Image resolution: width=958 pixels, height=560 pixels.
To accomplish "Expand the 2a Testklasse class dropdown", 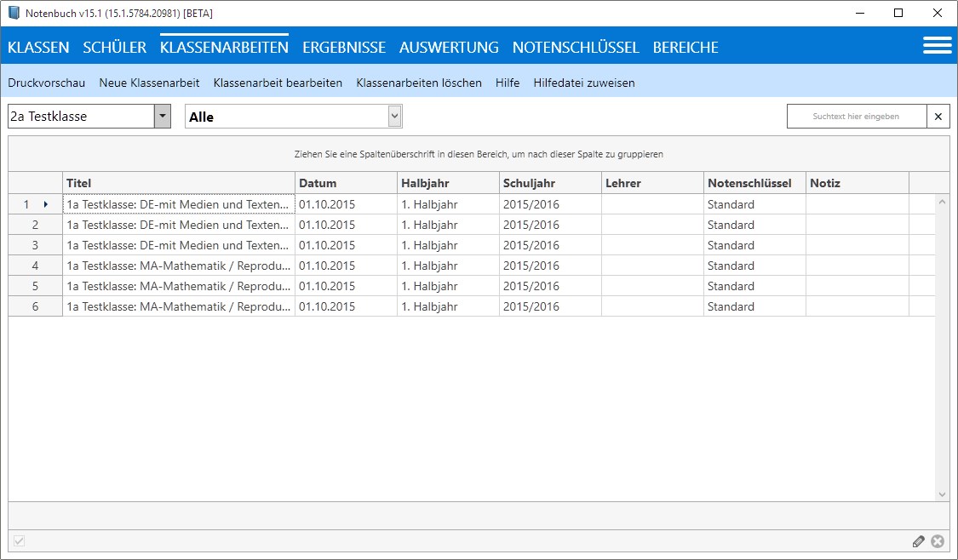I will click(x=162, y=117).
